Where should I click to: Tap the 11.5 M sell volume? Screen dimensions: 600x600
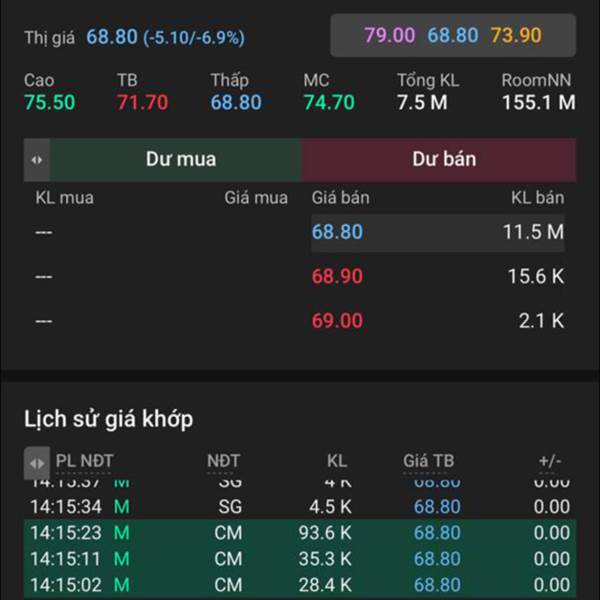click(x=533, y=233)
